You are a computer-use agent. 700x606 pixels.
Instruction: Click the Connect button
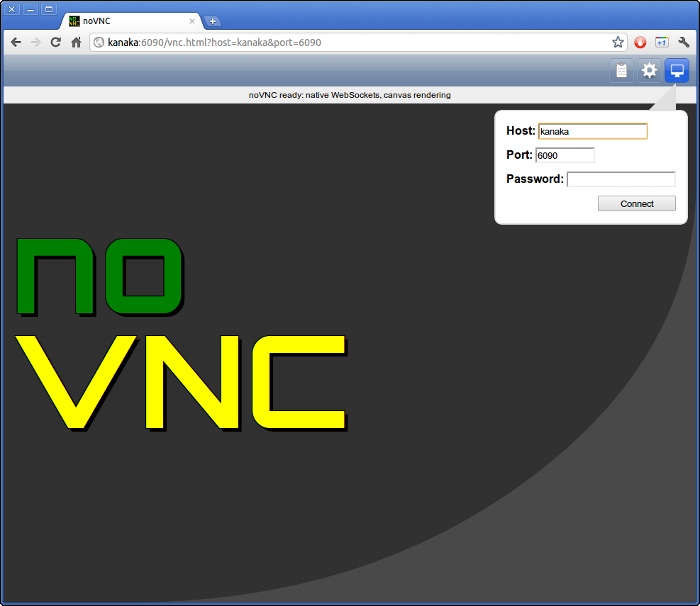point(637,204)
